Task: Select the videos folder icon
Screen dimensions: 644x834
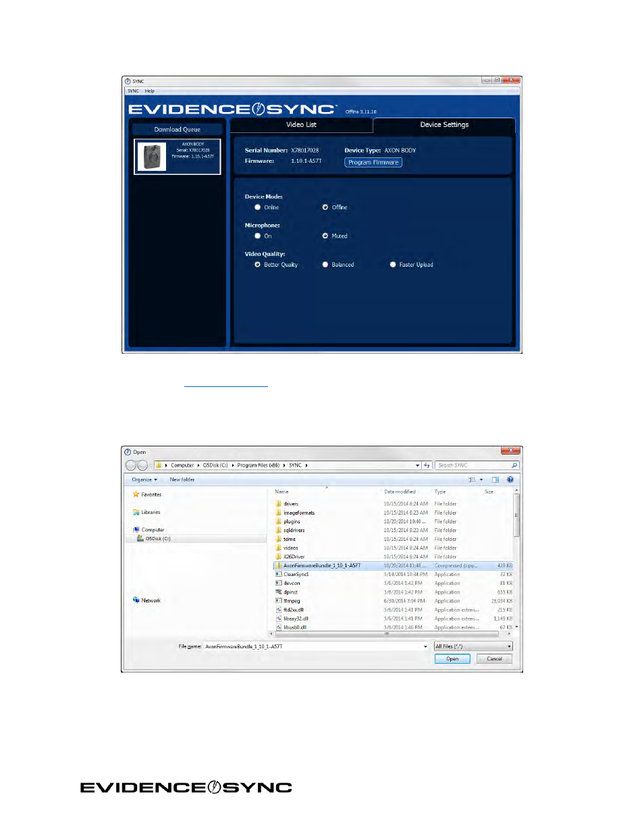Action: (278, 548)
